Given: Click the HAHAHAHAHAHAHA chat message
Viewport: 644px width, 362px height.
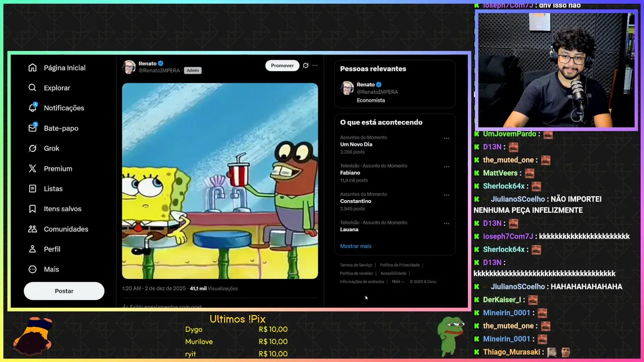Looking at the screenshot, I should point(587,287).
